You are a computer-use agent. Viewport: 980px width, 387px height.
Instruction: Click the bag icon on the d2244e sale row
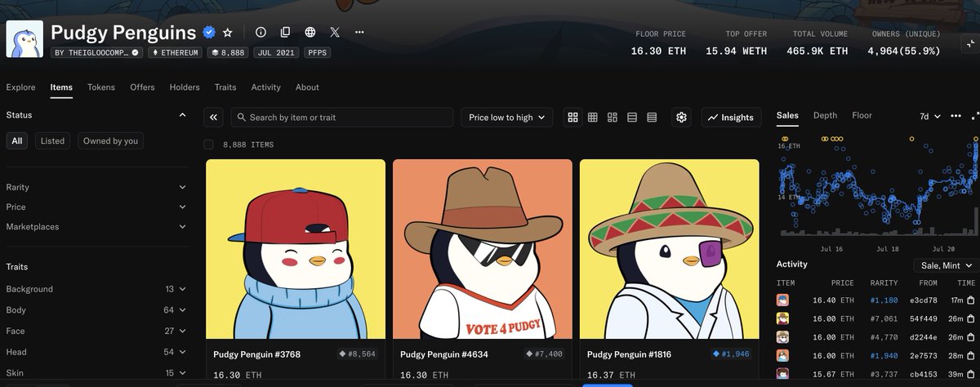coord(971,336)
